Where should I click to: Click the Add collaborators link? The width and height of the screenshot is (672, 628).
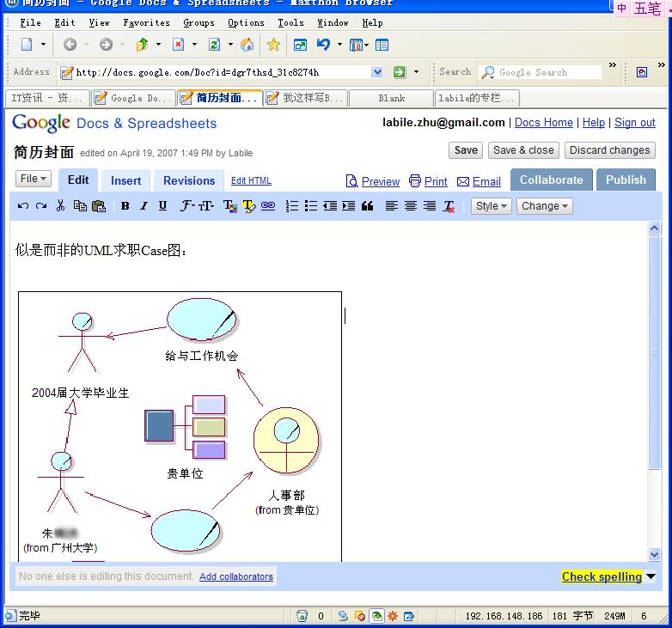coord(236,576)
